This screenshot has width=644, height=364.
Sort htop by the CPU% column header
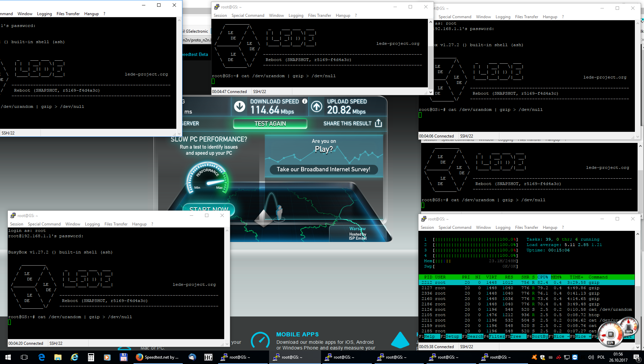click(x=543, y=277)
